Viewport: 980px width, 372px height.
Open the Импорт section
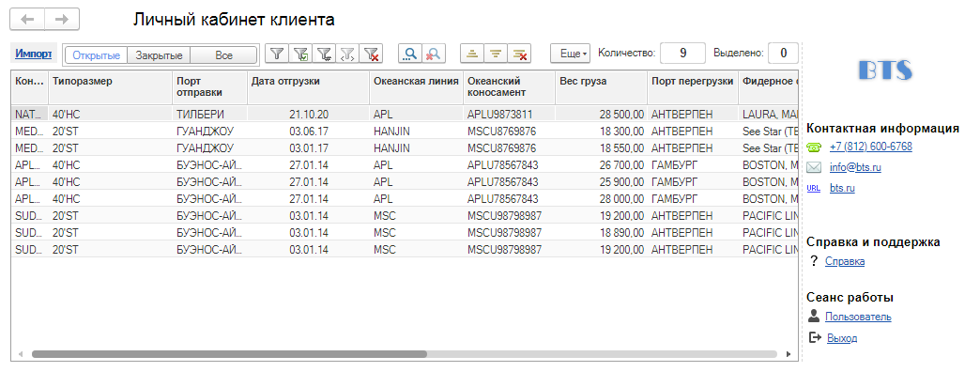click(x=34, y=54)
